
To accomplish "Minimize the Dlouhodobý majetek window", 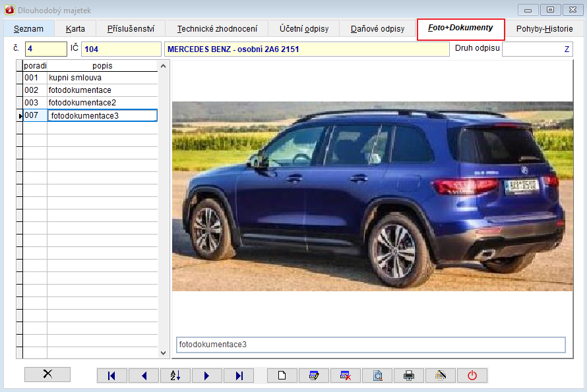I will point(528,10).
